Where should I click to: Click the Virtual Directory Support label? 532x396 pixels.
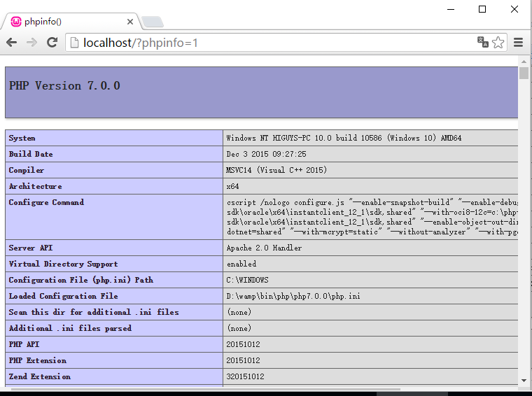point(64,264)
